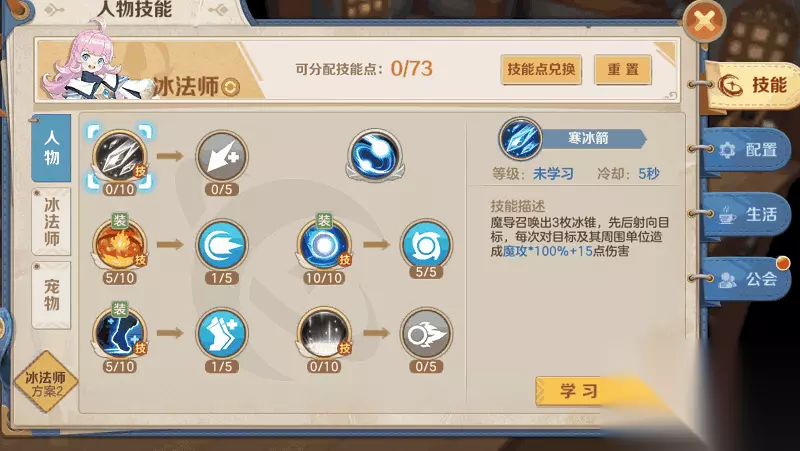The height and width of the screenshot is (451, 800).
Task: Select the gray fireball passive skill 0/5
Action: [x=426, y=333]
